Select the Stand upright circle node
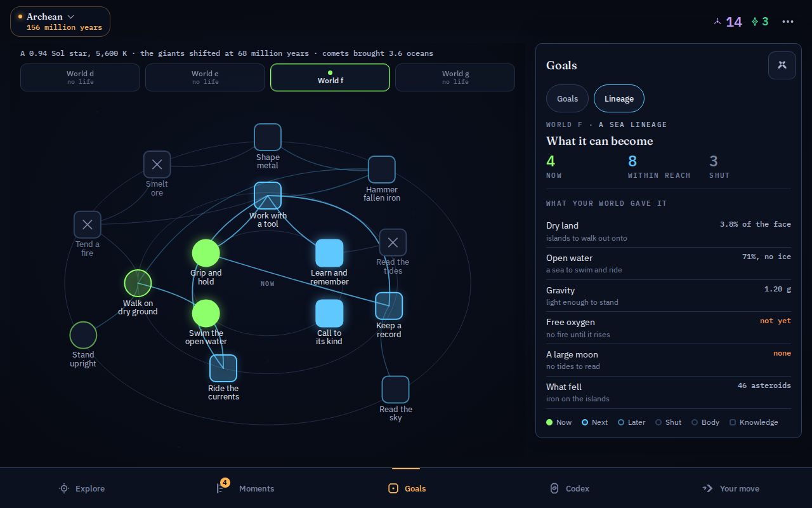The height and width of the screenshot is (508, 812). [x=83, y=335]
